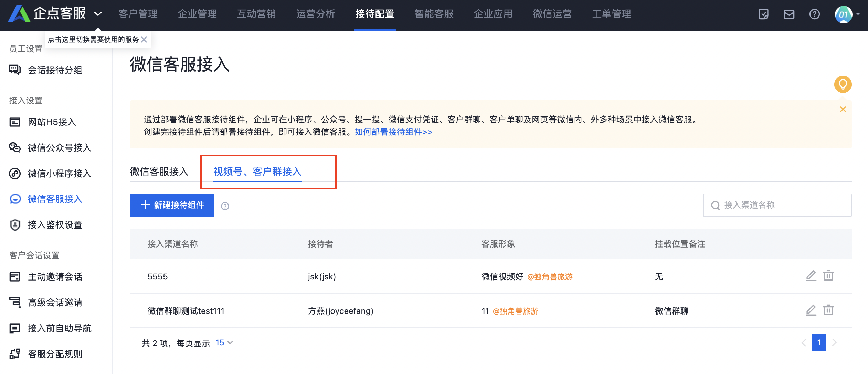The image size is (868, 374).
Task: Click the yellow lightbulb tips icon
Action: coord(843,84)
